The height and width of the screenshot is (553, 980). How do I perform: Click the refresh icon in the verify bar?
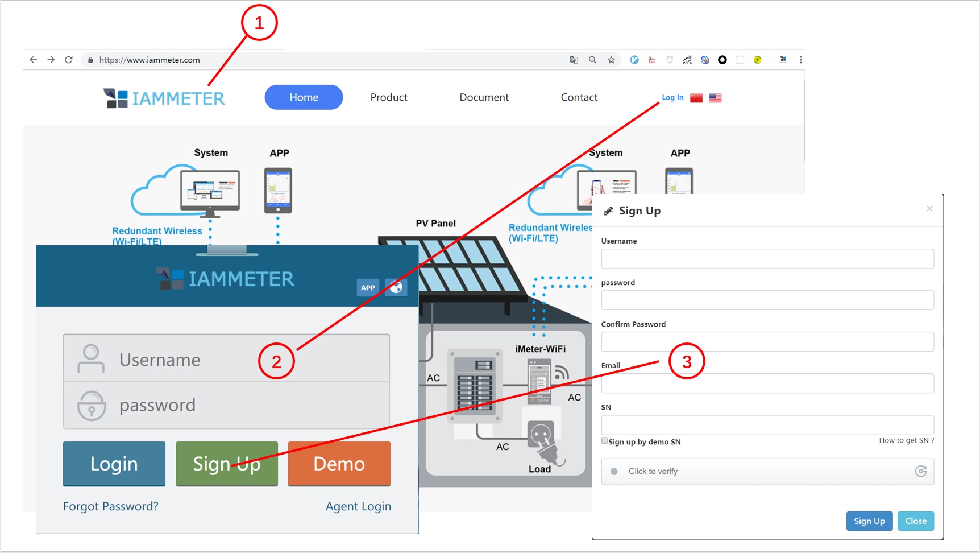point(921,471)
